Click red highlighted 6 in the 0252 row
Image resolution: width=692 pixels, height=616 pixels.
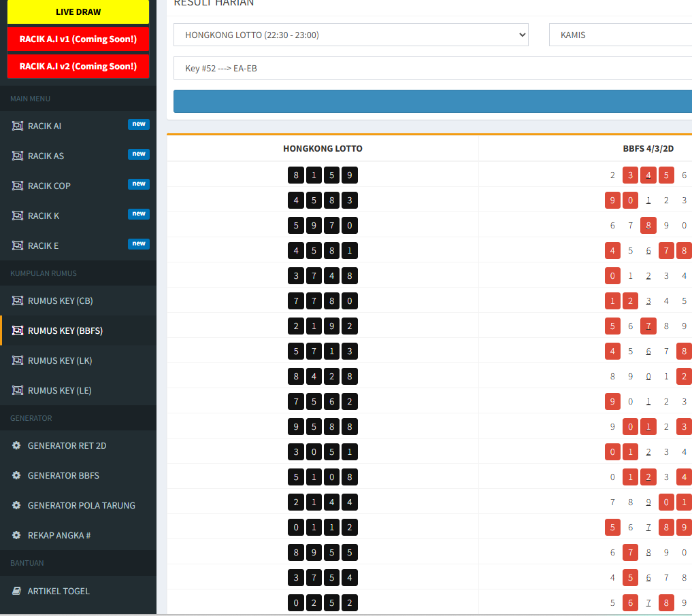pyautogui.click(x=630, y=602)
